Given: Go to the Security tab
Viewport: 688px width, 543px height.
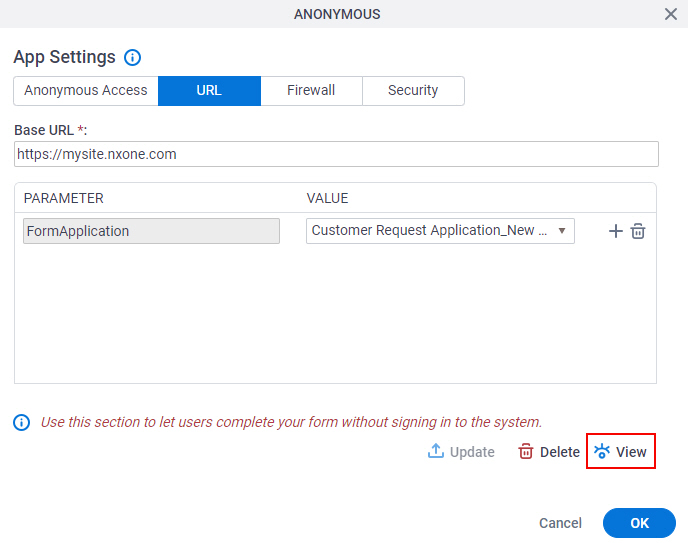Looking at the screenshot, I should pyautogui.click(x=413, y=91).
